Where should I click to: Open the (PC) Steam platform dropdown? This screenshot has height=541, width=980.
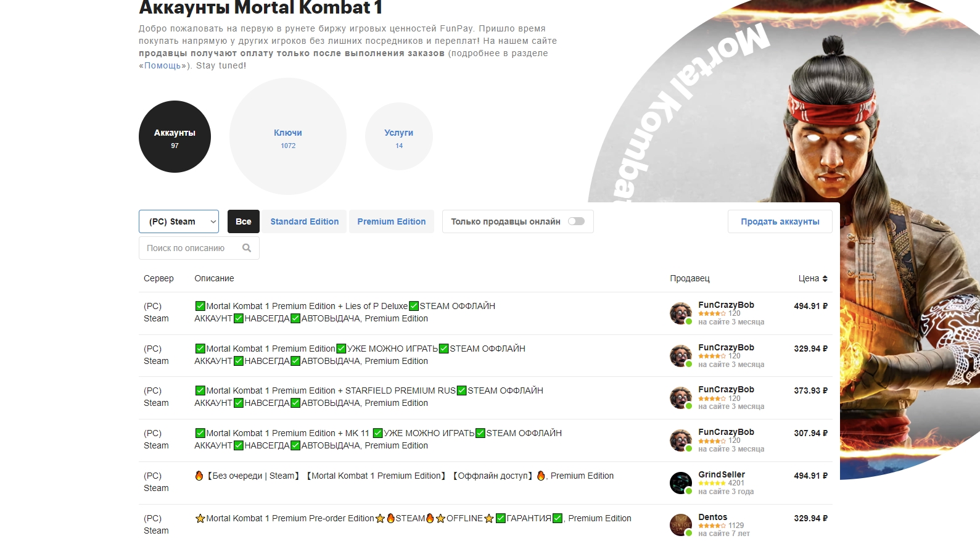click(179, 221)
